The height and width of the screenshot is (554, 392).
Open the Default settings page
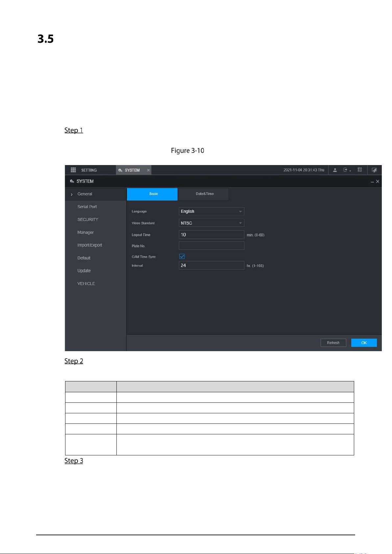pyautogui.click(x=84, y=258)
